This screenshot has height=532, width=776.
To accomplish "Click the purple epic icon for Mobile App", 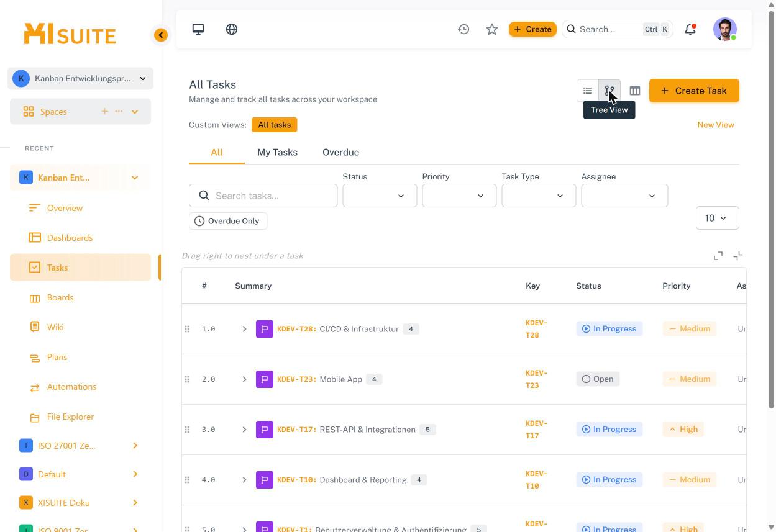I will (x=265, y=379).
